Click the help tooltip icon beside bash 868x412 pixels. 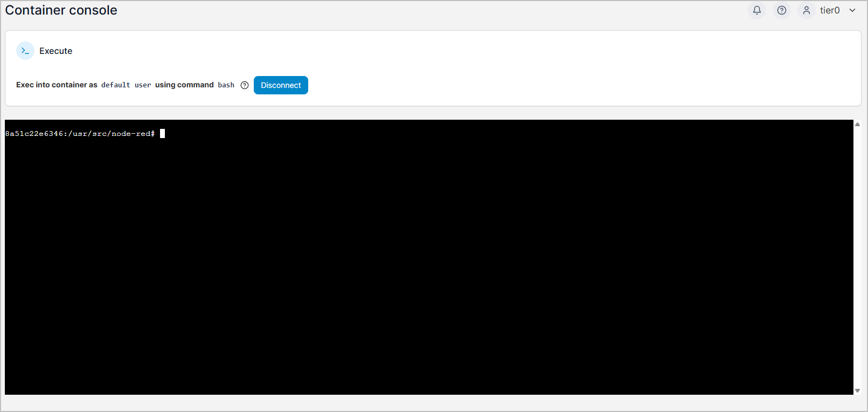pos(245,85)
